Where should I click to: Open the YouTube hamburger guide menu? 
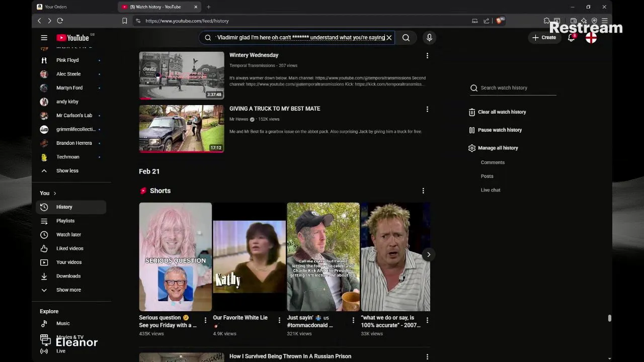[x=44, y=38]
